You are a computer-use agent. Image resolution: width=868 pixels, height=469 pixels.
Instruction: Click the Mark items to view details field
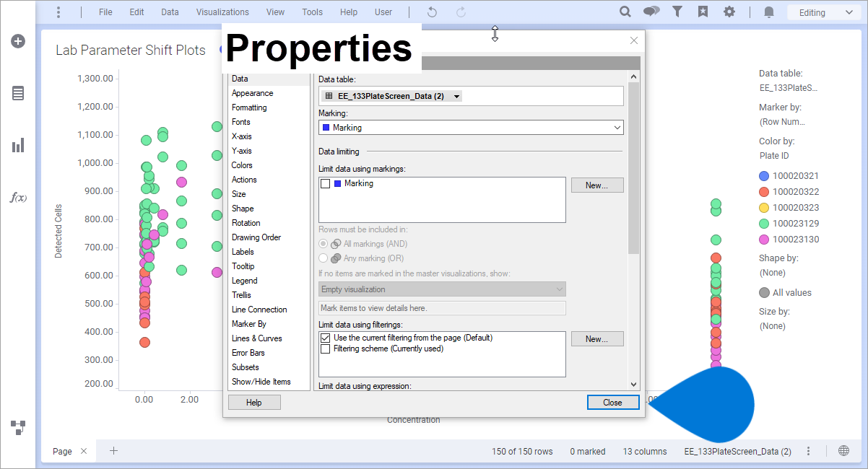click(442, 308)
